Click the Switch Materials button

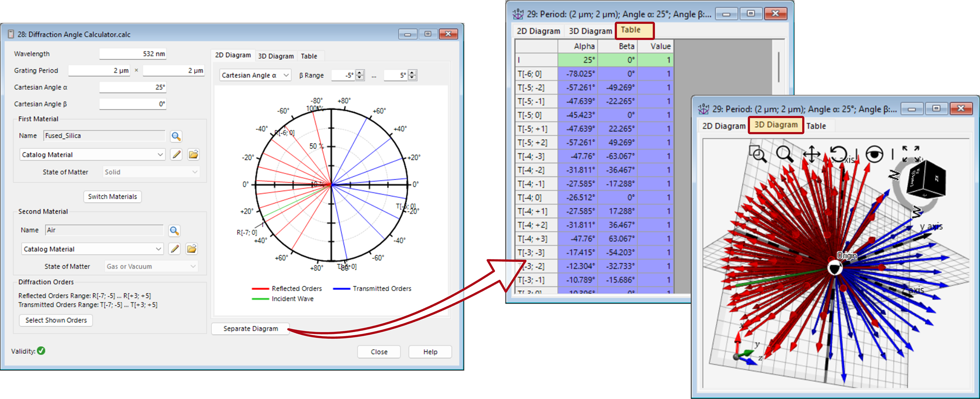pyautogui.click(x=112, y=197)
